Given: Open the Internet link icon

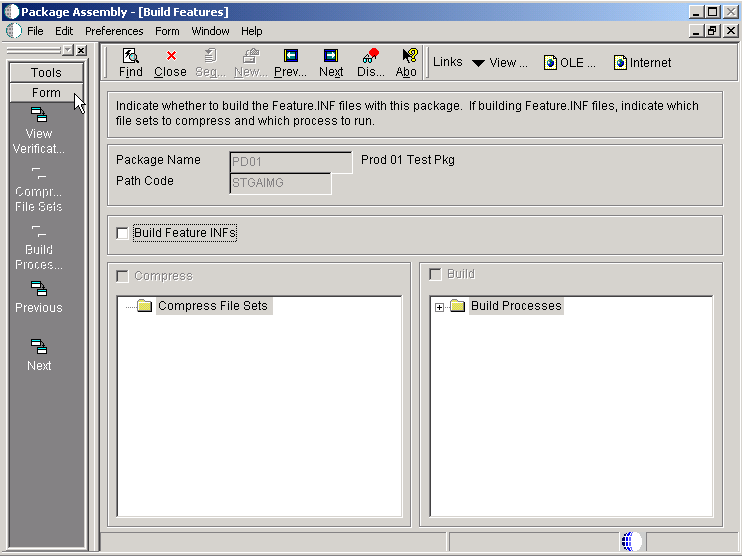Looking at the screenshot, I should click(x=620, y=62).
